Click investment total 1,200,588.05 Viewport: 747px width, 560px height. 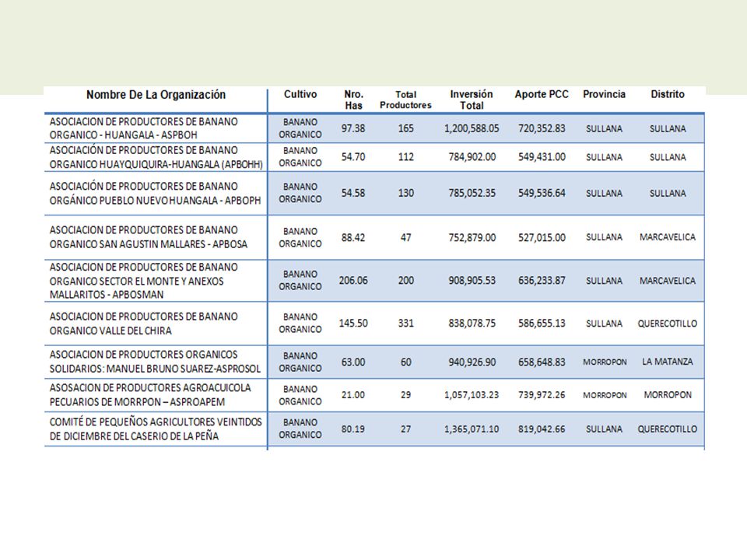click(x=472, y=128)
